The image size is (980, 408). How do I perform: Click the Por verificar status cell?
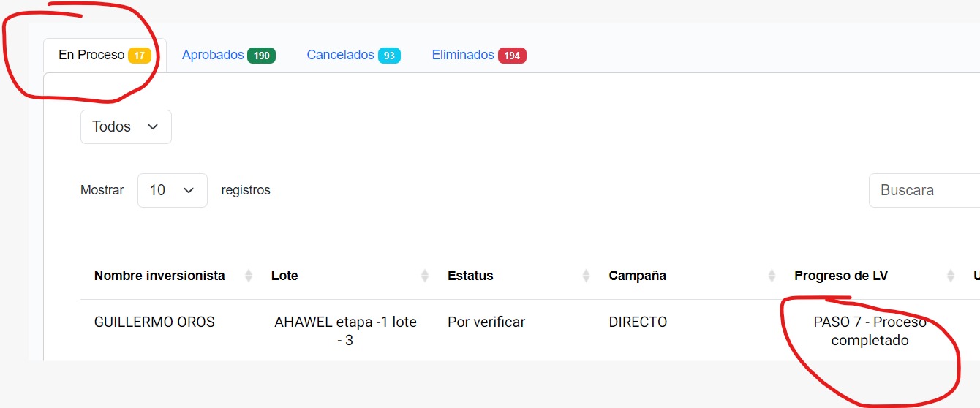(486, 322)
